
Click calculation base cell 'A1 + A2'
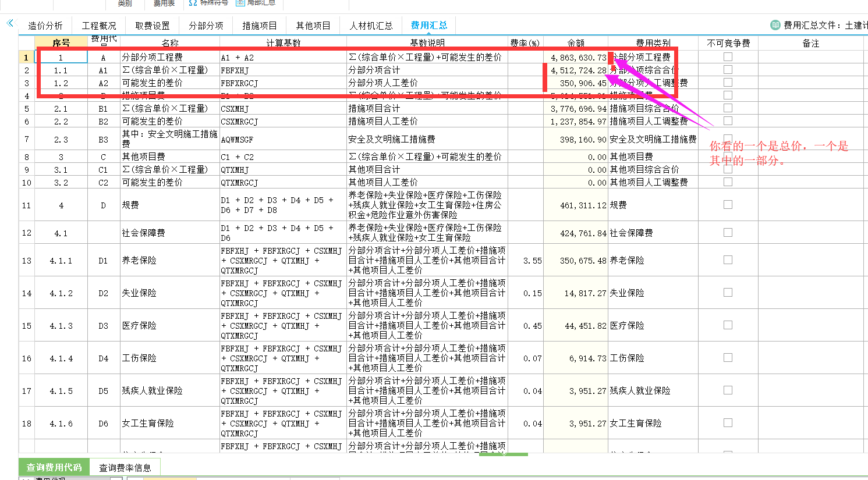tap(283, 58)
